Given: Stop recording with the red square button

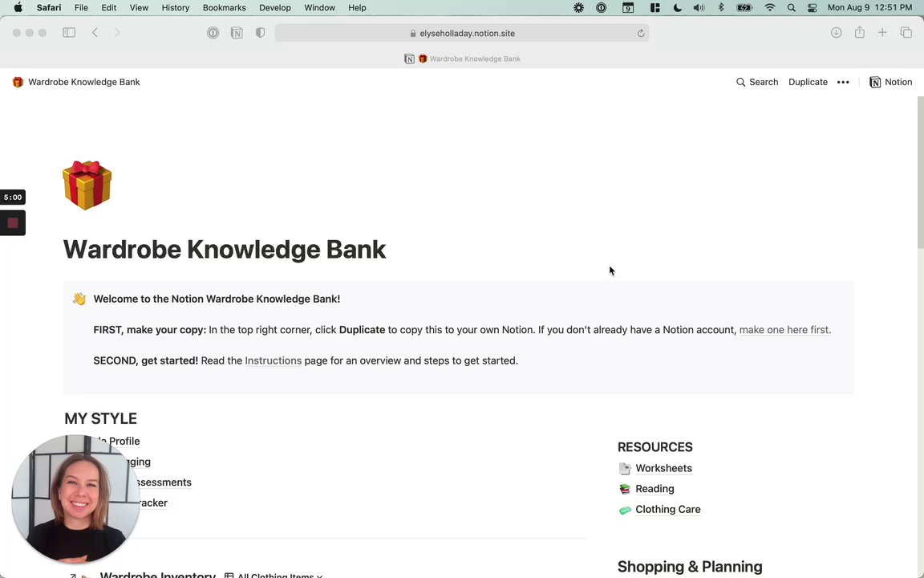Looking at the screenshot, I should [x=13, y=223].
